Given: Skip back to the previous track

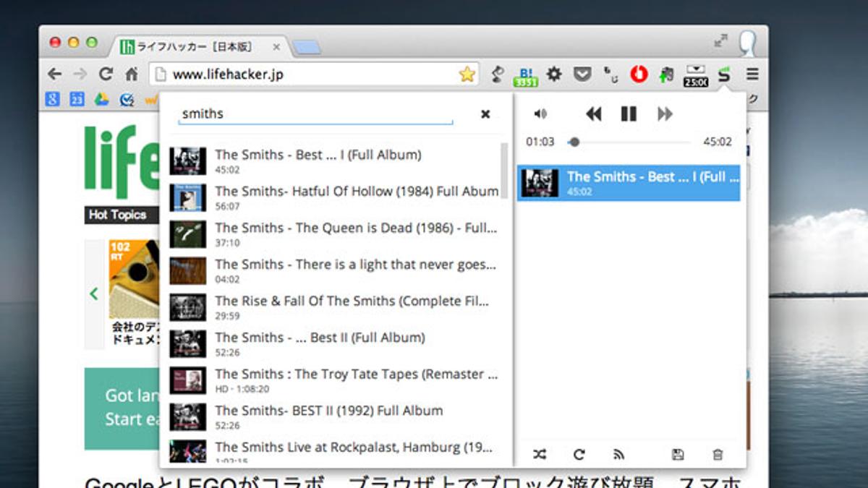Looking at the screenshot, I should [593, 114].
